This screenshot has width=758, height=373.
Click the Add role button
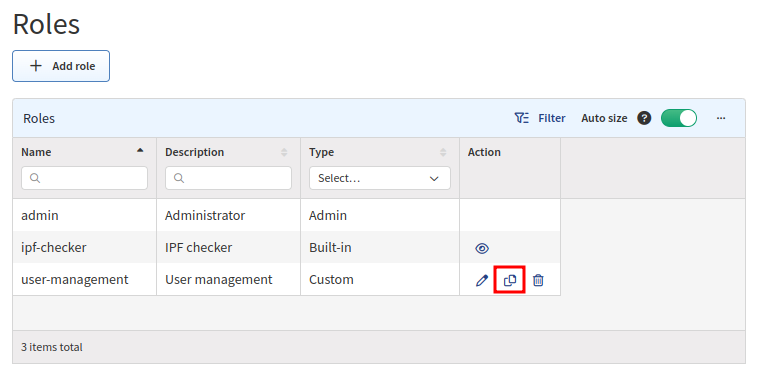pos(61,66)
